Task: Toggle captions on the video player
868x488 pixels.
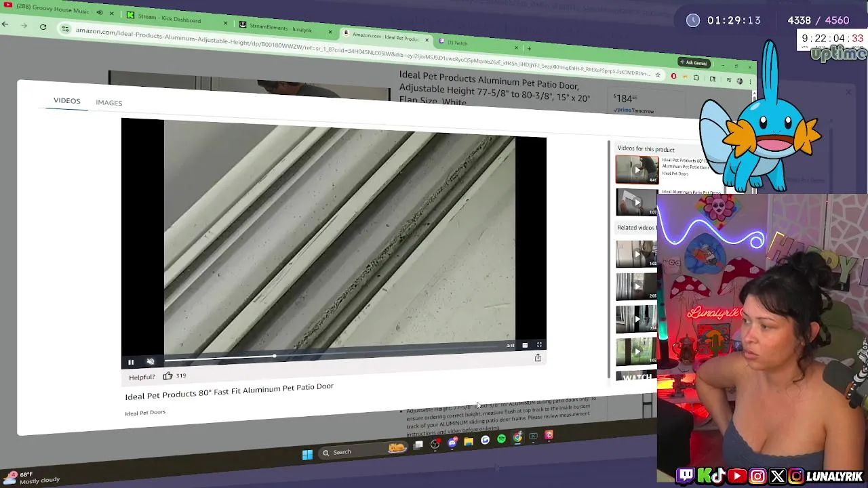Action: (x=525, y=345)
